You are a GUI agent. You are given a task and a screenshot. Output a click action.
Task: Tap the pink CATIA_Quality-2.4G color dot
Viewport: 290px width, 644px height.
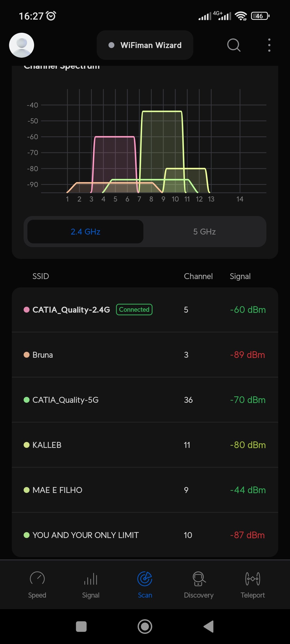pyautogui.click(x=27, y=310)
